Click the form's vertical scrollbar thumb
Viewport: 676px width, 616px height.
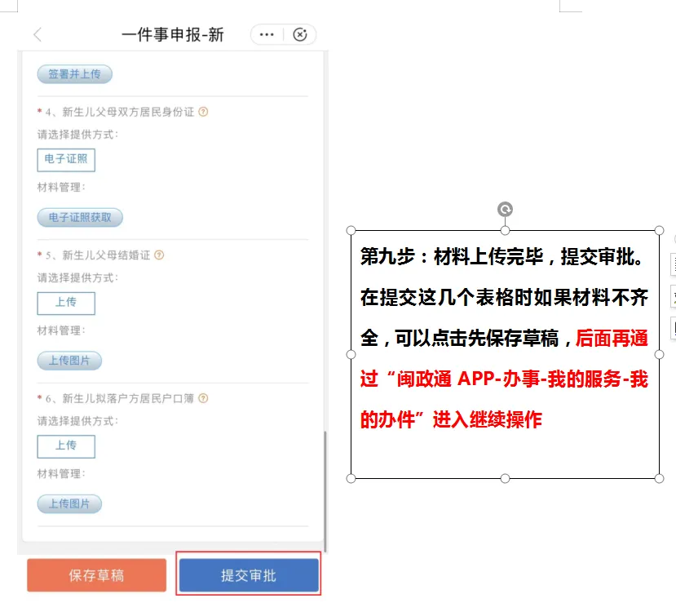tap(325, 491)
